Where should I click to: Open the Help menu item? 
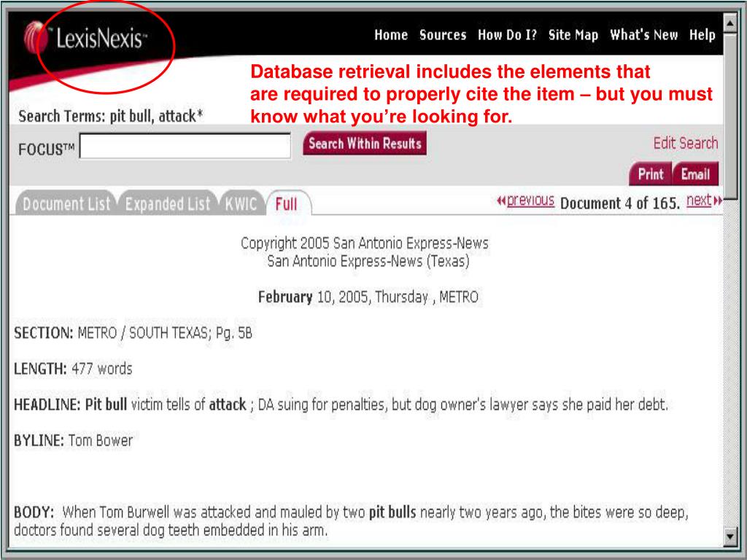(702, 35)
